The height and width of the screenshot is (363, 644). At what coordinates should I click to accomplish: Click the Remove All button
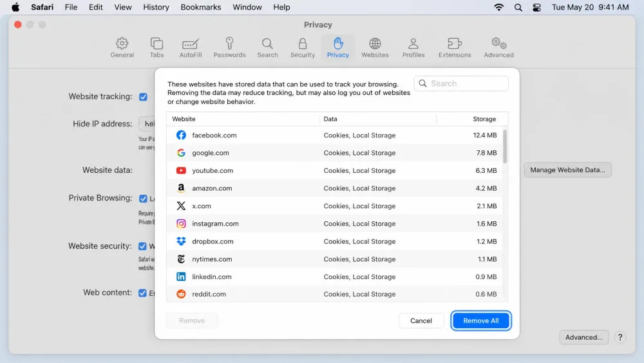coord(481,320)
